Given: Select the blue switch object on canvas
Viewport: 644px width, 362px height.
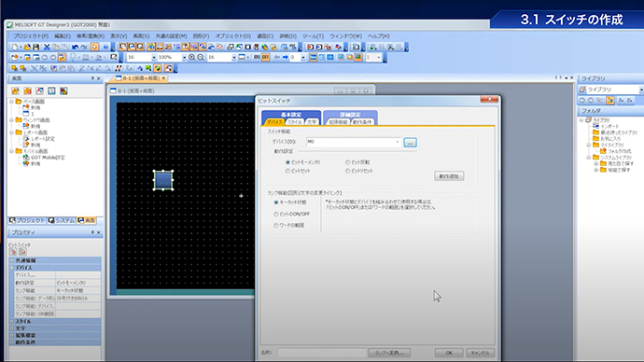Looking at the screenshot, I should 163,180.
